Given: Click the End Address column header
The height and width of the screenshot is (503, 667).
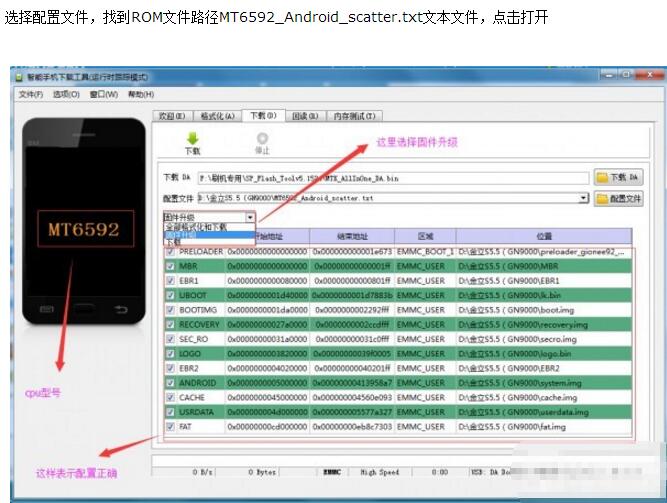Looking at the screenshot, I should click(352, 236).
